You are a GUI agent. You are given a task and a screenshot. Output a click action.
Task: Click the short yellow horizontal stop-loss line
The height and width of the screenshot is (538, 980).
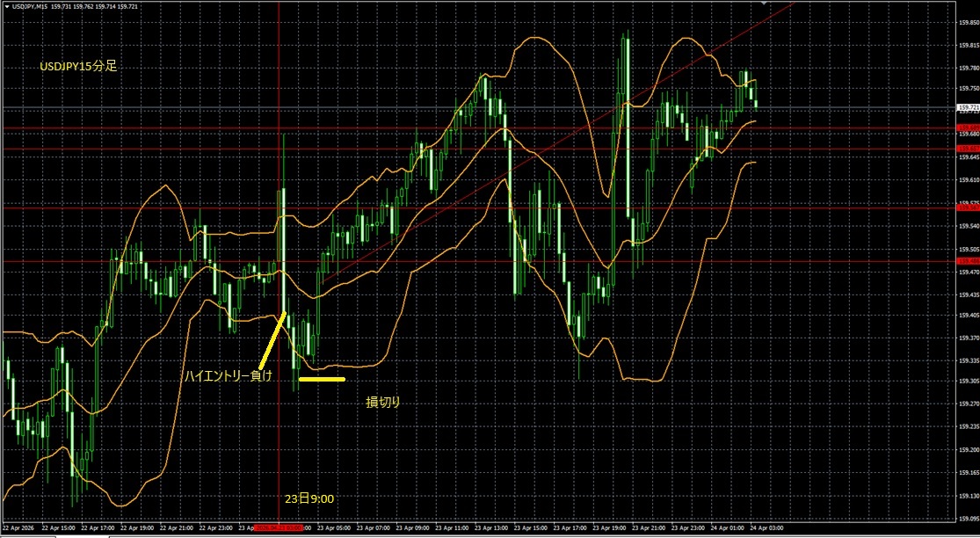coord(322,380)
